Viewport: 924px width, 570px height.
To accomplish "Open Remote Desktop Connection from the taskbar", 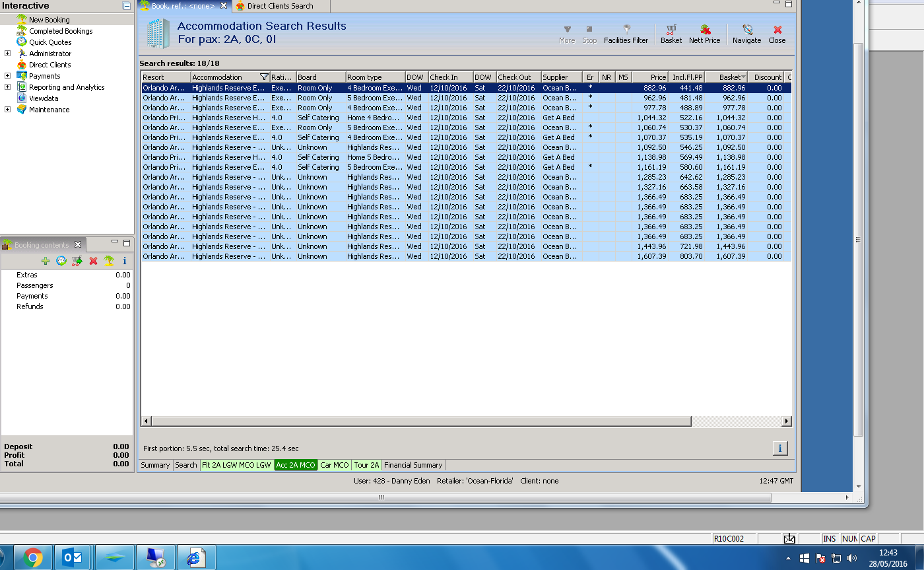I will tap(156, 558).
